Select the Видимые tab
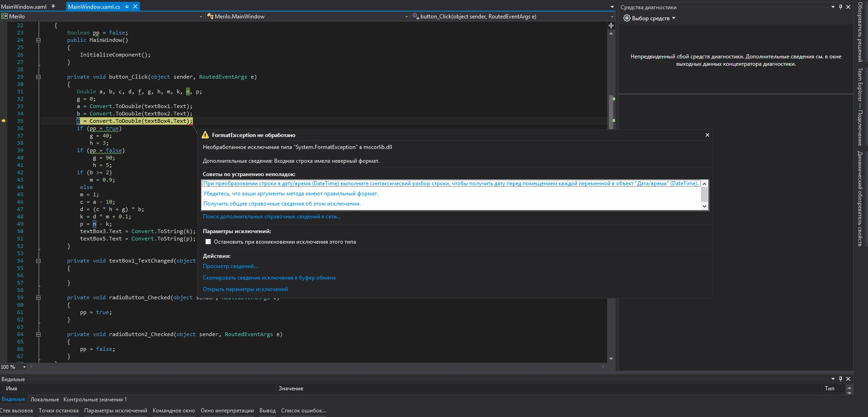The height and width of the screenshot is (417, 868). point(13,399)
